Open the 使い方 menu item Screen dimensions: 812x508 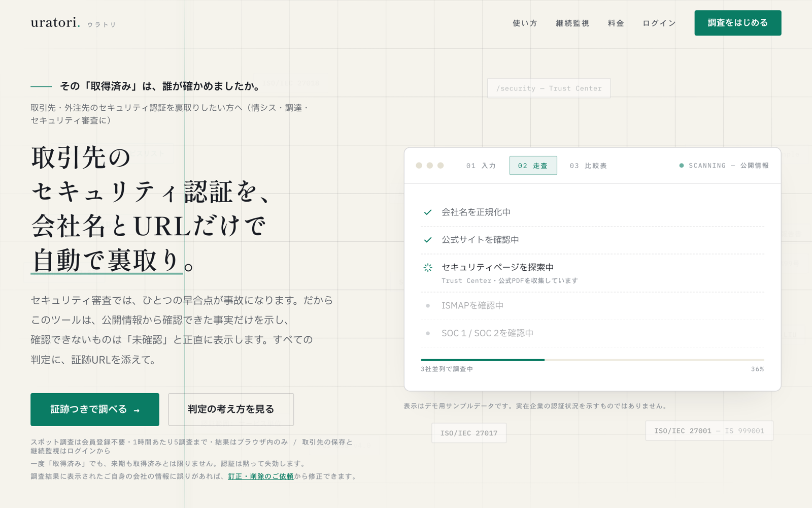(x=525, y=23)
